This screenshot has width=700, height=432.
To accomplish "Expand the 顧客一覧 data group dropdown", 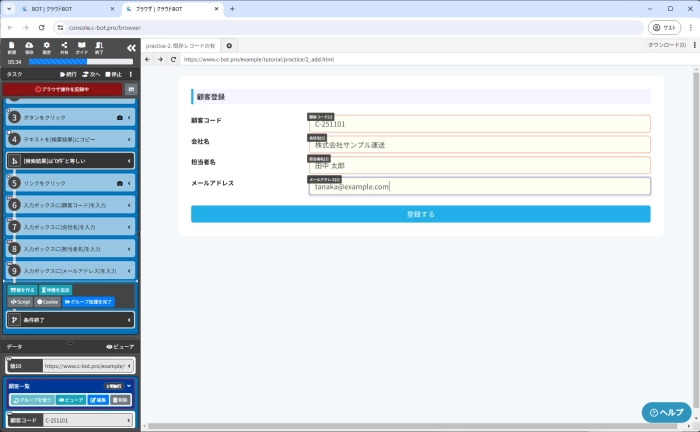I will point(129,385).
